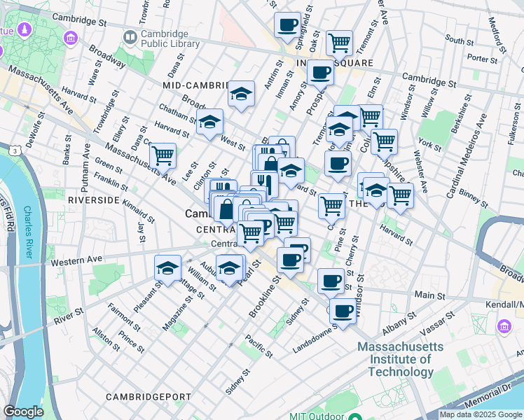Screen dimensions: 524x420
Task: Click the Cambridge Public Library label
Action: (170, 38)
